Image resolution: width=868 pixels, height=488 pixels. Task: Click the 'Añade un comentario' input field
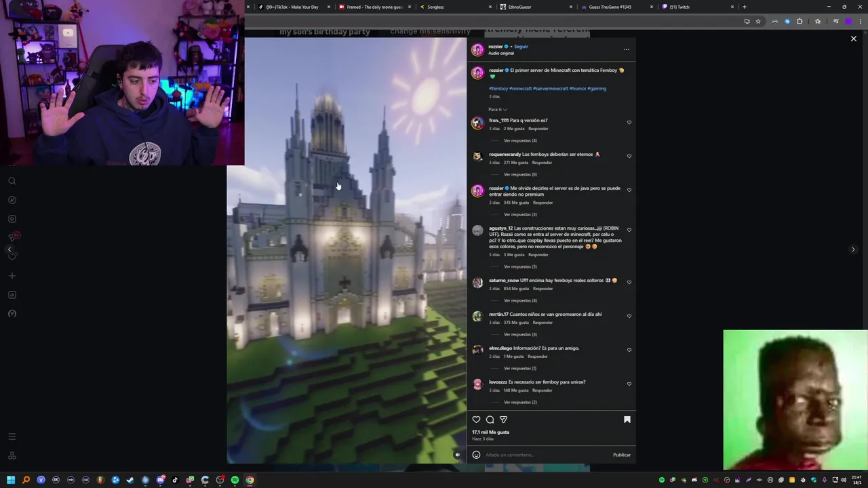[546, 455]
